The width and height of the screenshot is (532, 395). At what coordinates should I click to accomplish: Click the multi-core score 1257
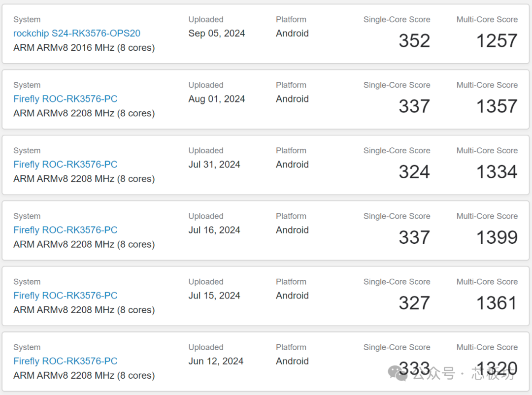tap(497, 41)
